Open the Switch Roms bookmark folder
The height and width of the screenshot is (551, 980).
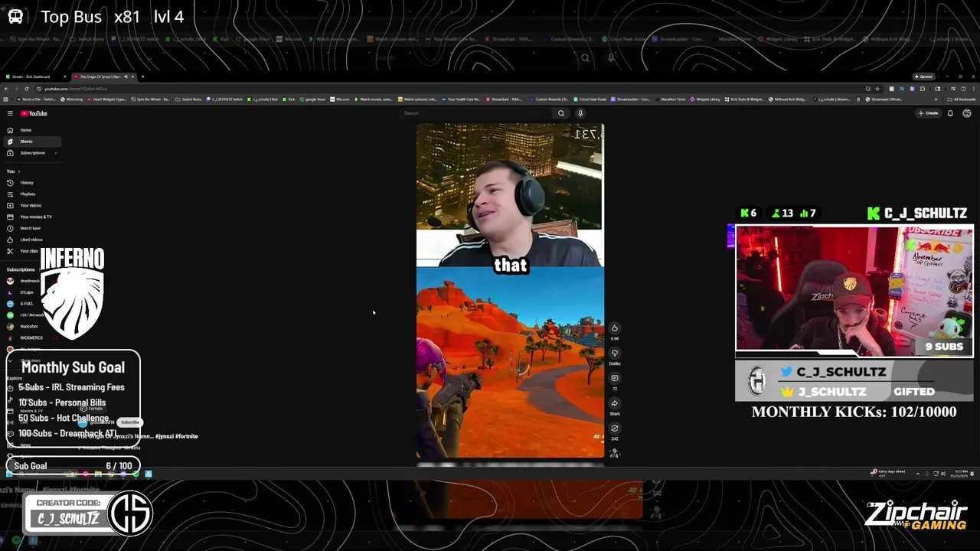point(188,99)
